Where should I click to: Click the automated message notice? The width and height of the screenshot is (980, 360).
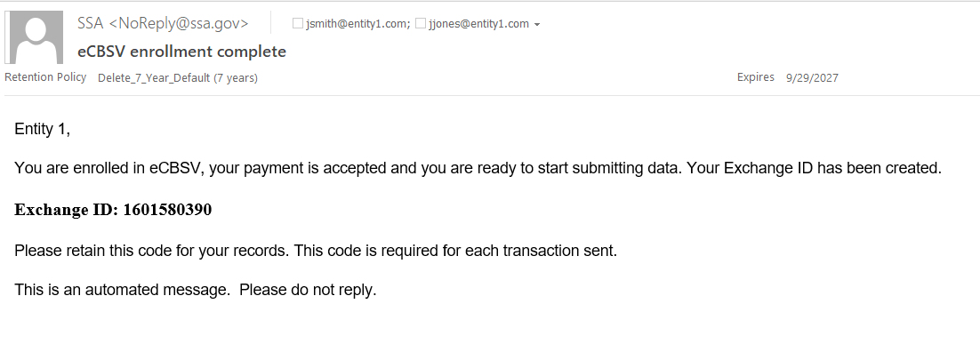coord(123,291)
